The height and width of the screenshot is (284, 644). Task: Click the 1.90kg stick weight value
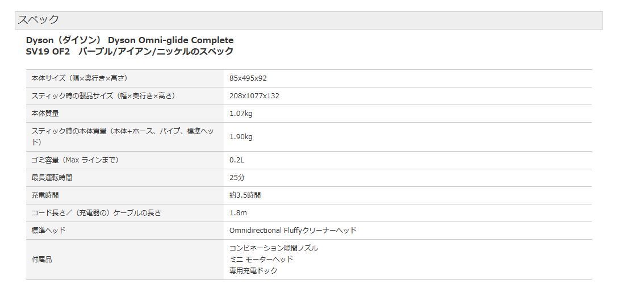(x=241, y=137)
